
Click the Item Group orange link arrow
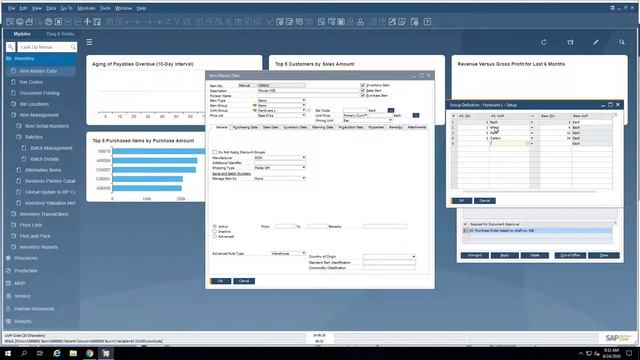255,105
